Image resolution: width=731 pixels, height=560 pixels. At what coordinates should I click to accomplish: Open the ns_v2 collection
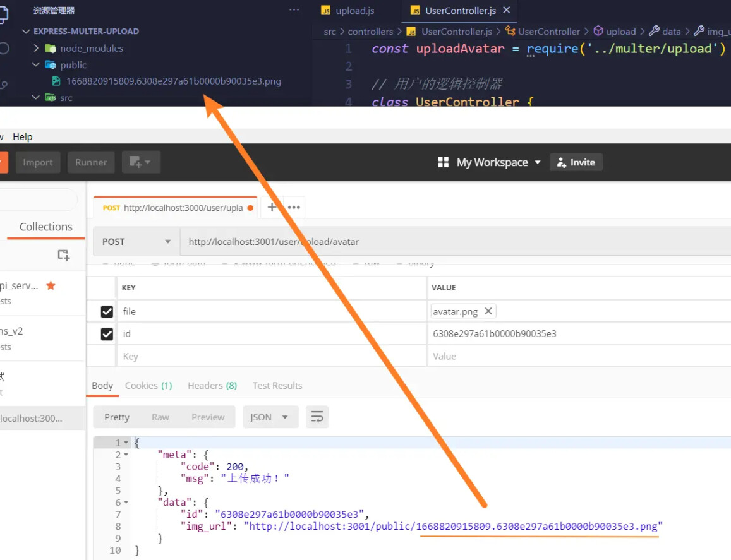(x=42, y=338)
